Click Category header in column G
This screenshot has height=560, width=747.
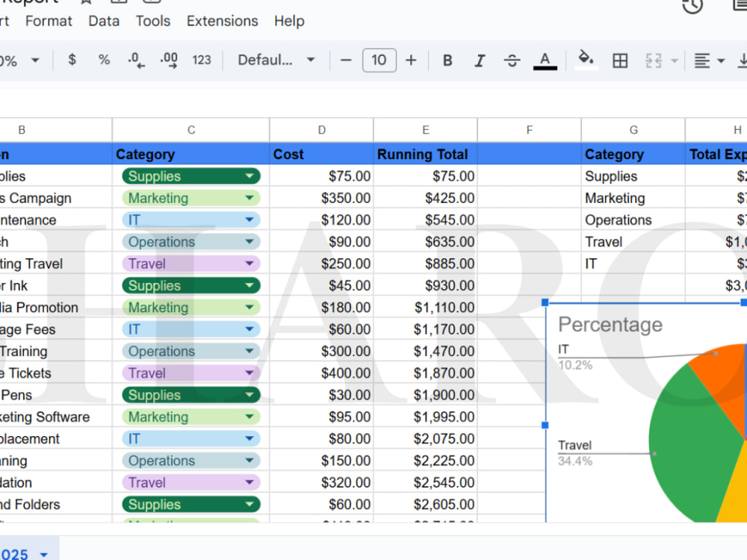pos(633,155)
